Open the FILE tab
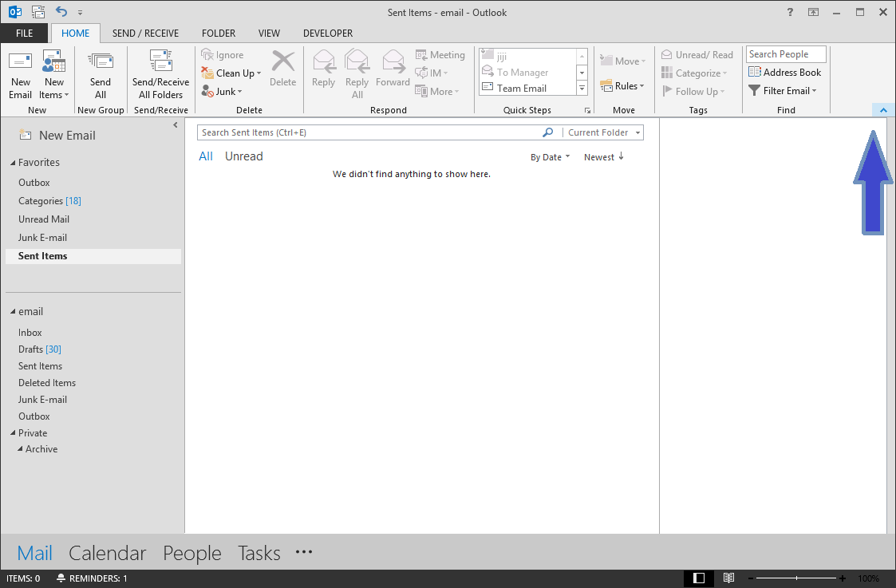The width and height of the screenshot is (896, 588). point(24,34)
